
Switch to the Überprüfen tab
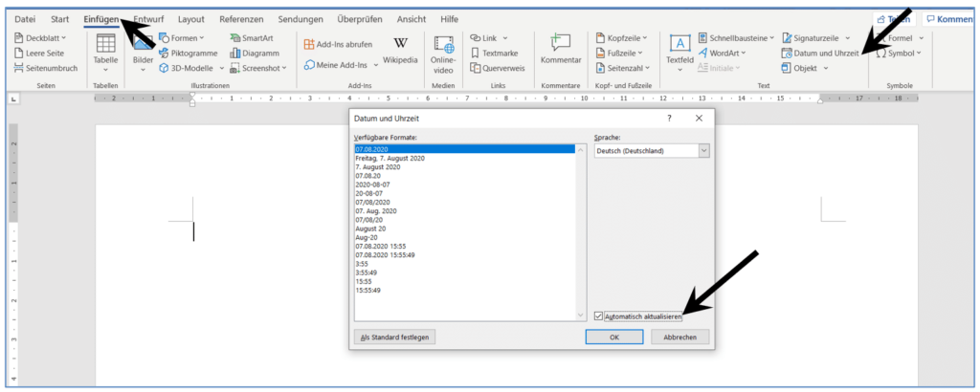(x=360, y=19)
